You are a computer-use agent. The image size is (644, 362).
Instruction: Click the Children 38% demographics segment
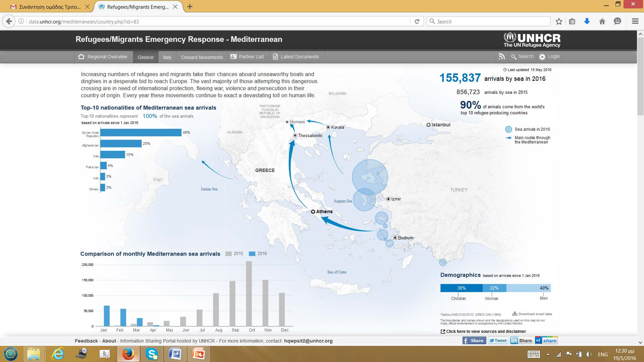pos(461,288)
